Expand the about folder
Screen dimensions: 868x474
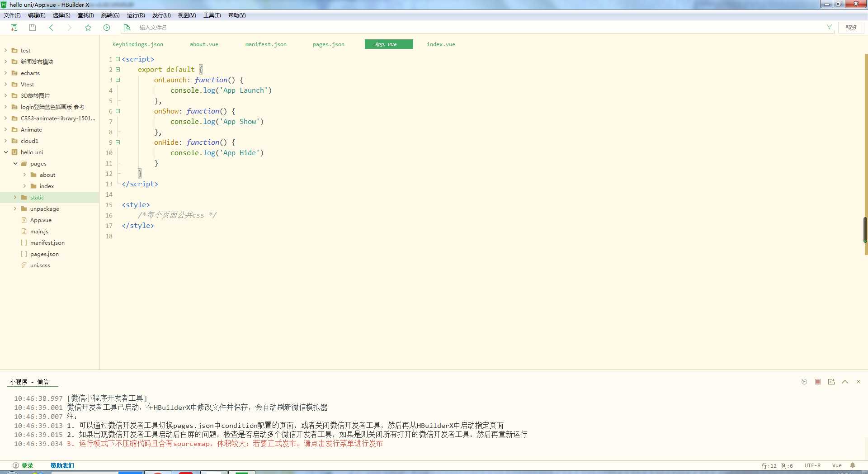tap(24, 175)
